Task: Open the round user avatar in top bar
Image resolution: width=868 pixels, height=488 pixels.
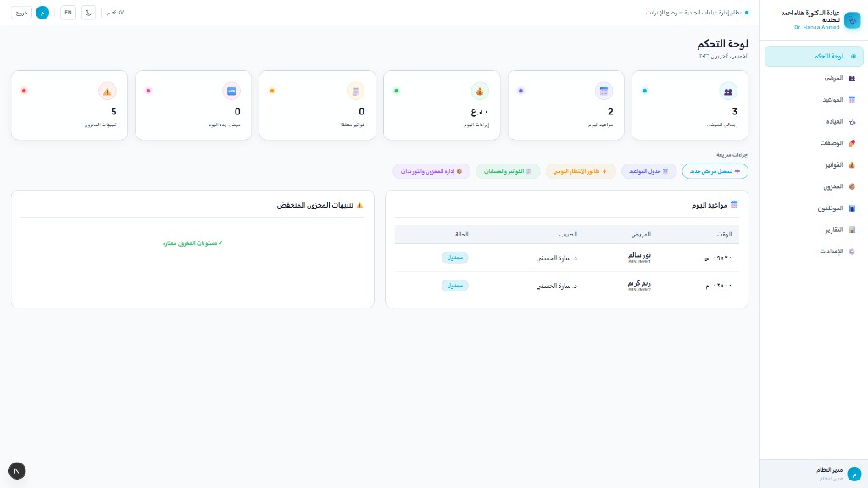Action: [42, 13]
